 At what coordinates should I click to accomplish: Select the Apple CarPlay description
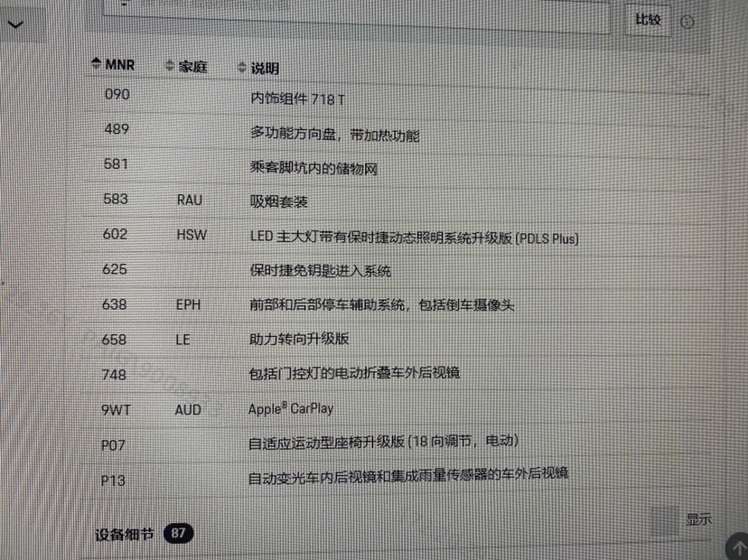291,409
